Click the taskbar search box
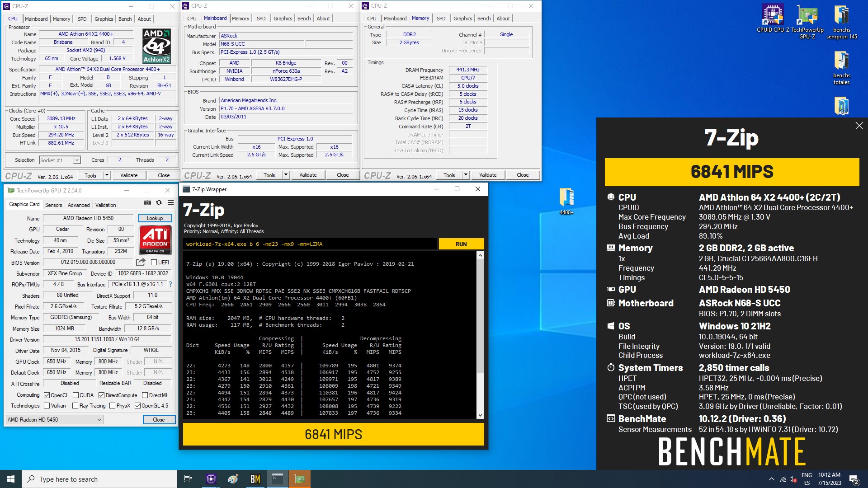868x488 pixels. click(x=99, y=479)
